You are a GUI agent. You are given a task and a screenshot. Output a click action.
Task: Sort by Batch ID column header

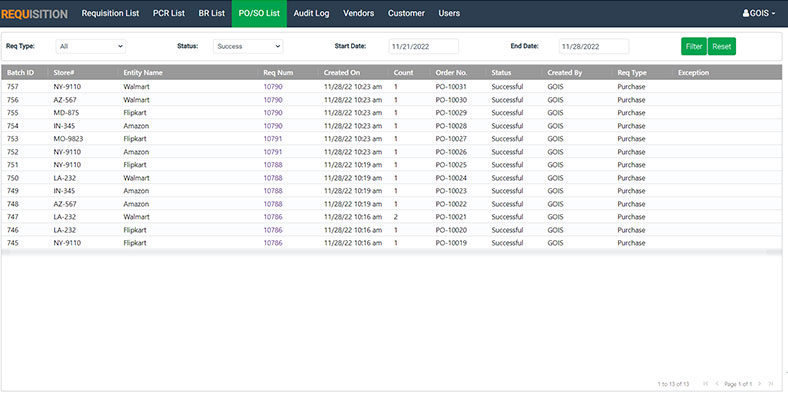click(x=21, y=72)
